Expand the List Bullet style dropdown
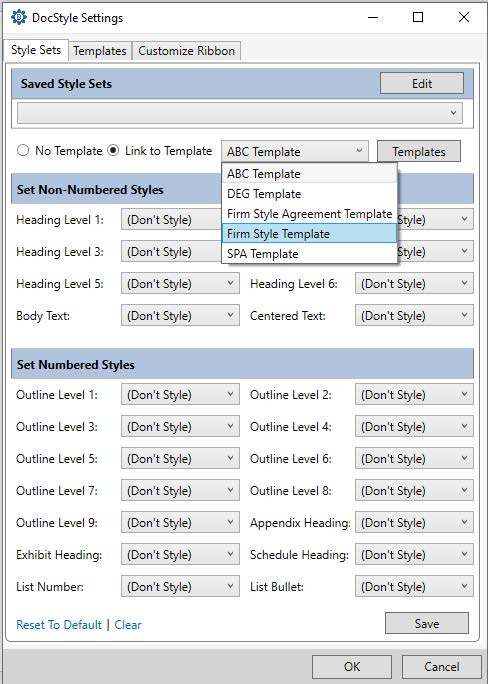This screenshot has width=488, height=684. [x=414, y=587]
